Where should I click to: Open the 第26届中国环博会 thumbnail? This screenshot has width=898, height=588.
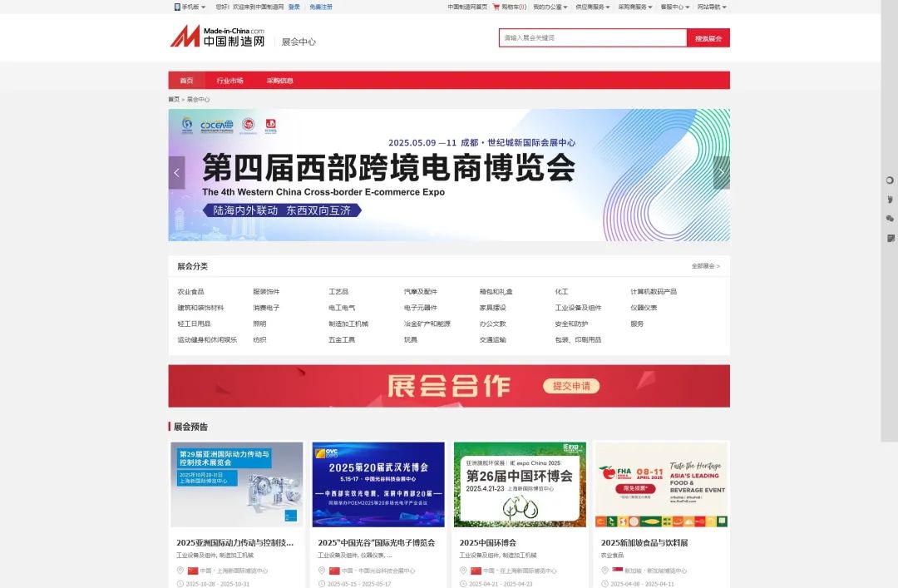coord(520,484)
